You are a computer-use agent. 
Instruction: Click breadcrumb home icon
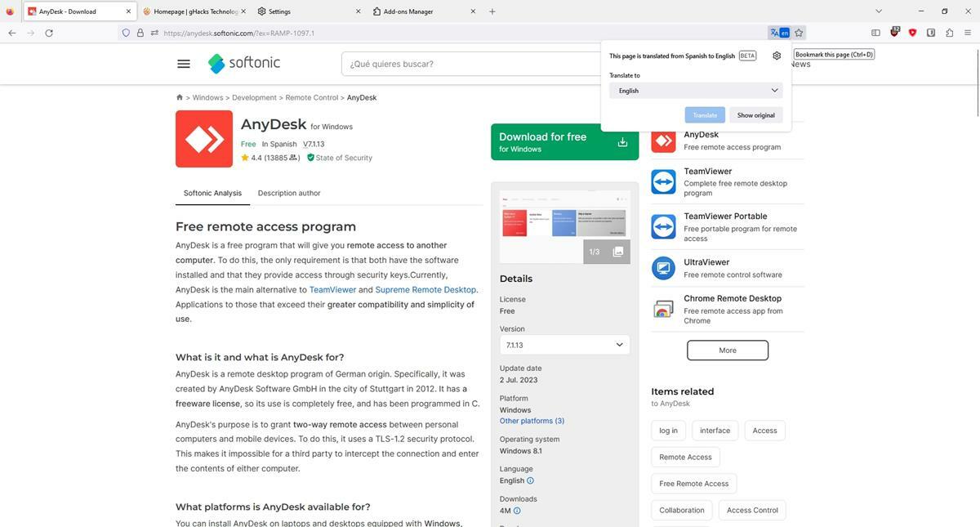[180, 97]
